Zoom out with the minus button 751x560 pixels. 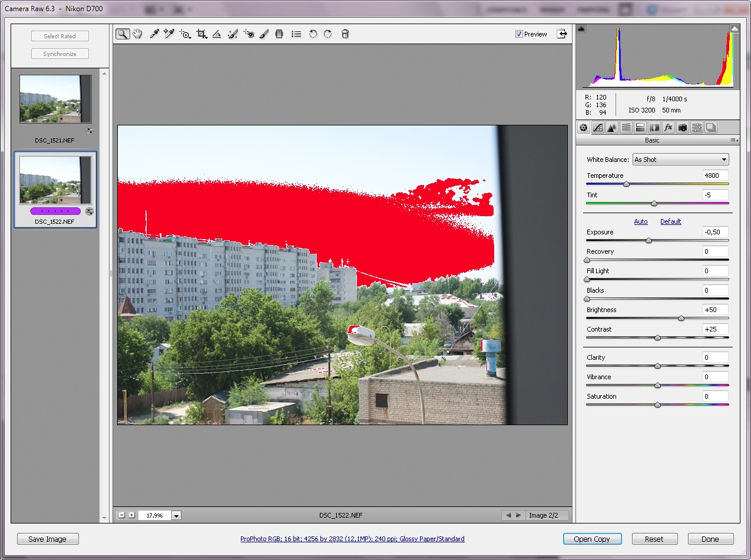121,515
